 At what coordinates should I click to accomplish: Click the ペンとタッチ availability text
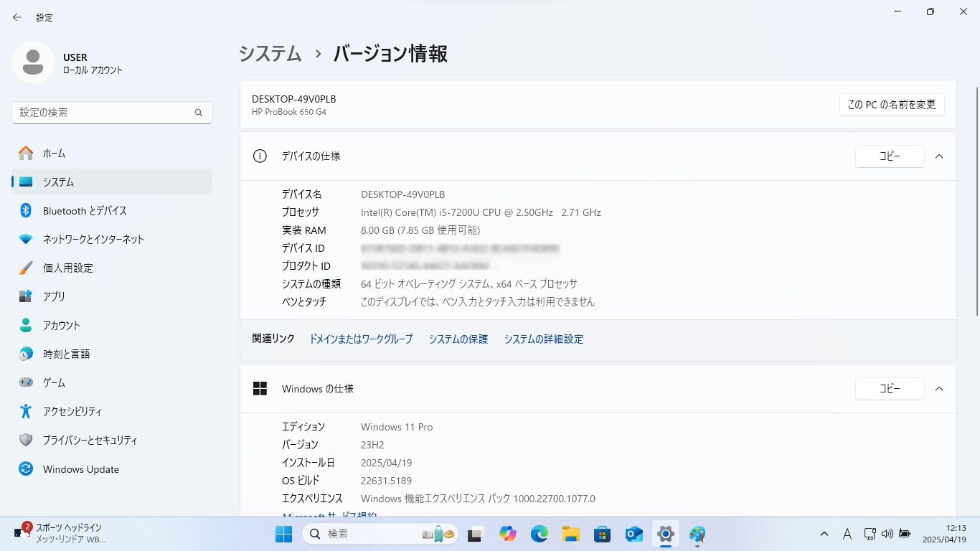(x=478, y=302)
